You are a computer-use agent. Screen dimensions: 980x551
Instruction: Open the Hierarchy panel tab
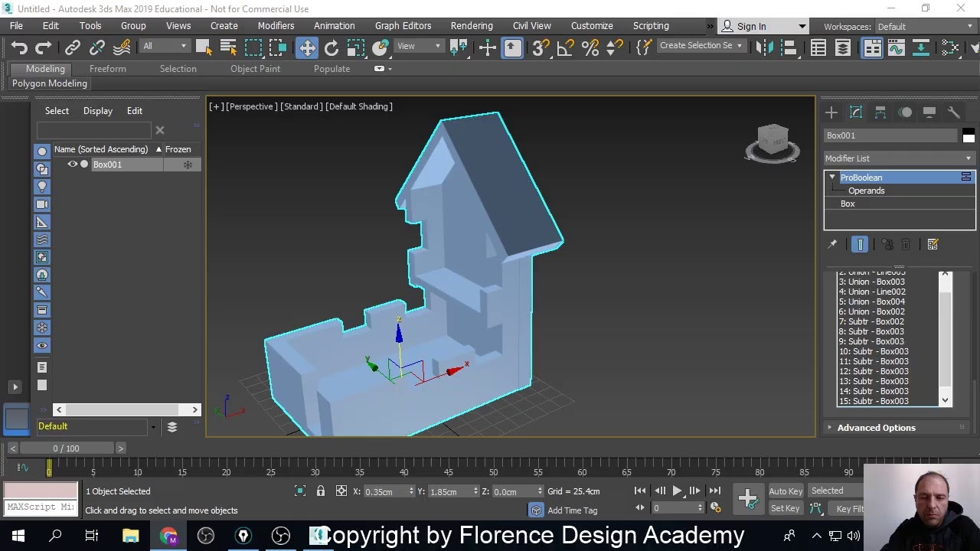(x=880, y=112)
